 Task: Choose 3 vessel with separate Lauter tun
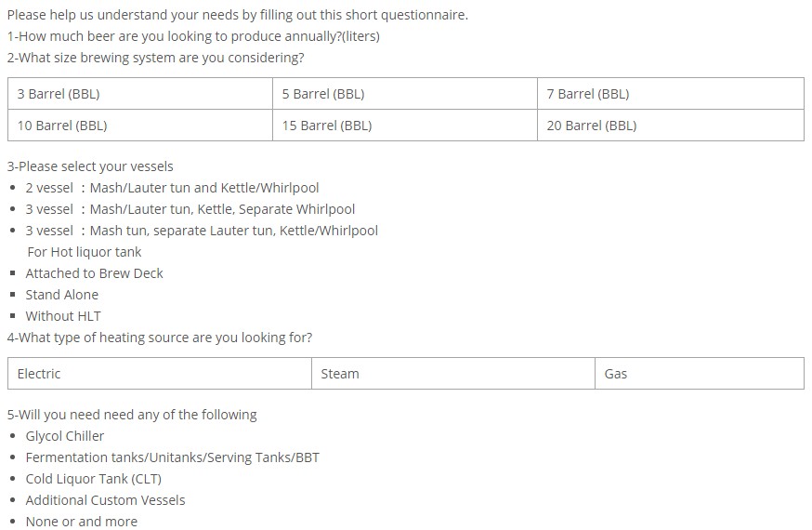point(202,231)
